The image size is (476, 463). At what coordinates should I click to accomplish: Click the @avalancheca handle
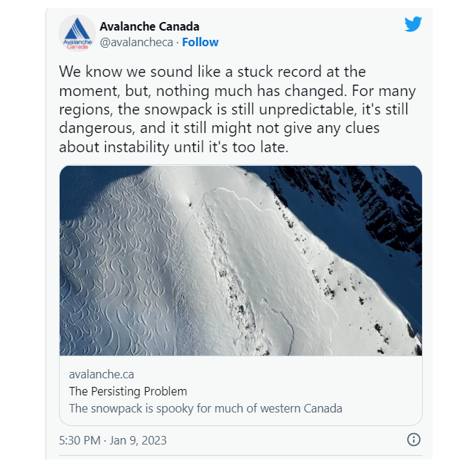(136, 42)
